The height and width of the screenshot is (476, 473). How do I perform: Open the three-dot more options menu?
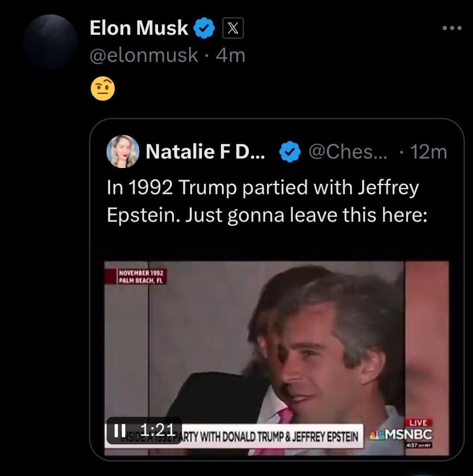[x=452, y=28]
